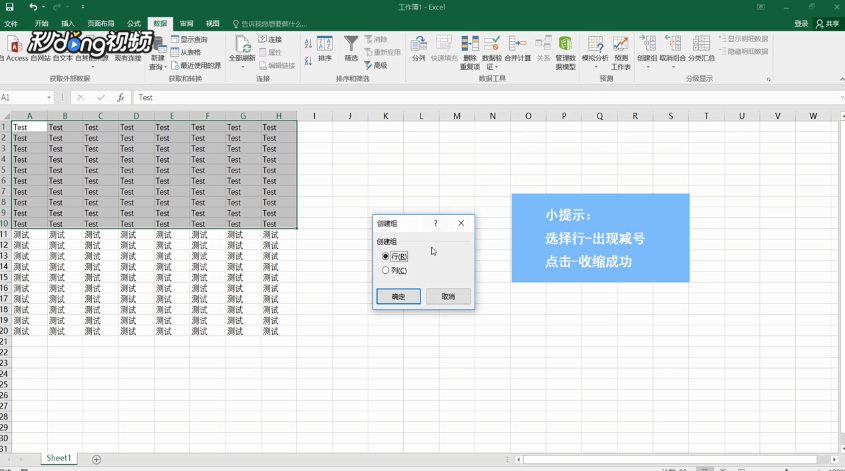This screenshot has width=845, height=471.
Task: Open the Group (创建组) dropdown arrow
Action: coord(647,66)
